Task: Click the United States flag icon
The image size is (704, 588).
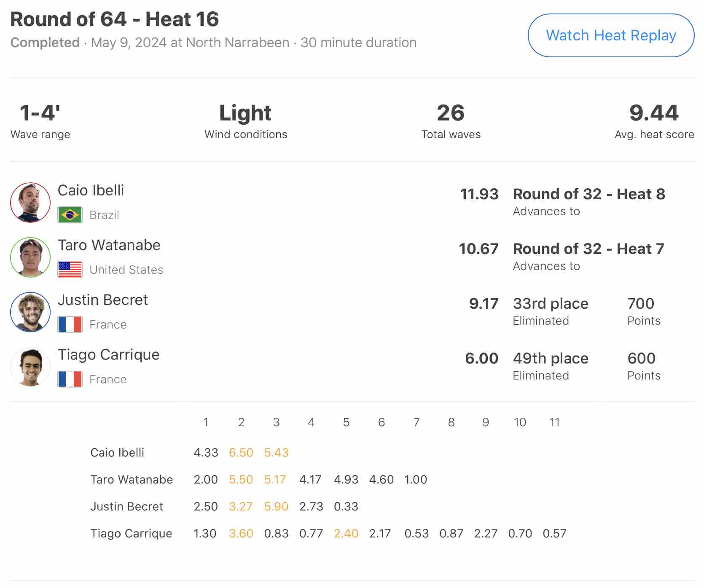Action: point(70,270)
